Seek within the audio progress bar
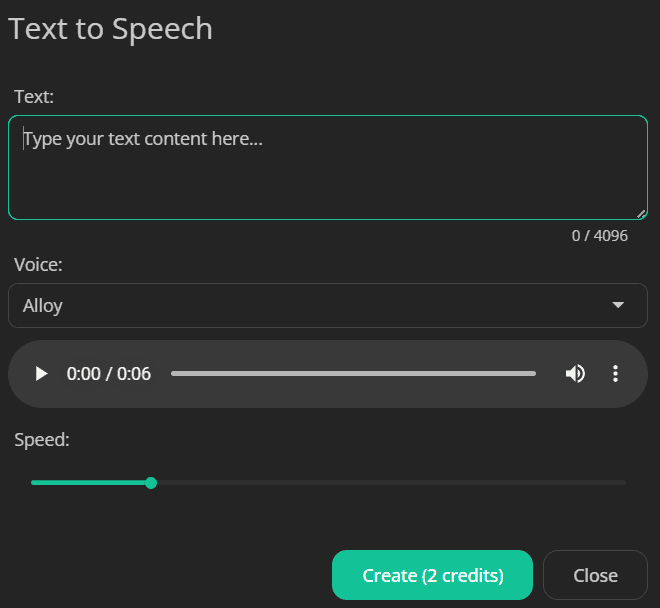 354,373
